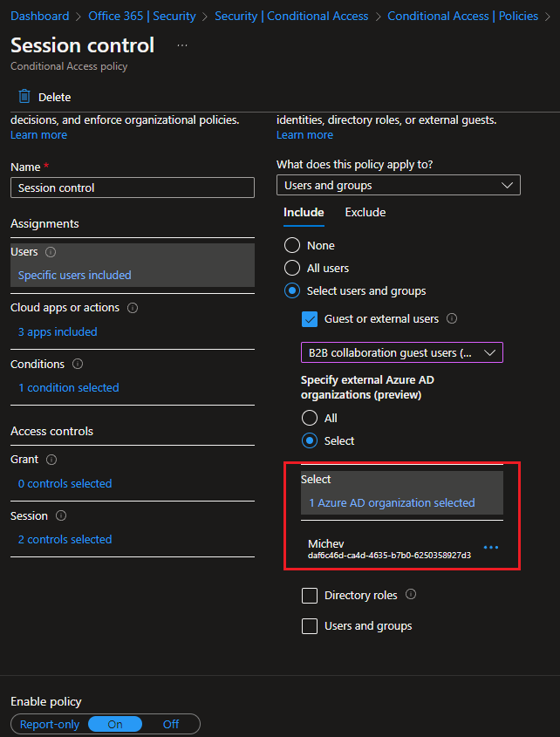Switch to the Exclude tab
The height and width of the screenshot is (737, 560).
coord(365,213)
